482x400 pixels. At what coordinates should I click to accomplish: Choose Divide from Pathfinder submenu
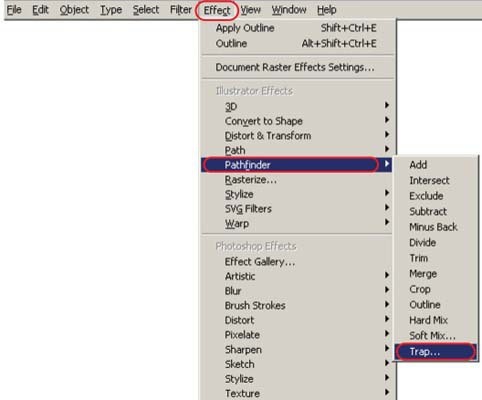pyautogui.click(x=436, y=242)
